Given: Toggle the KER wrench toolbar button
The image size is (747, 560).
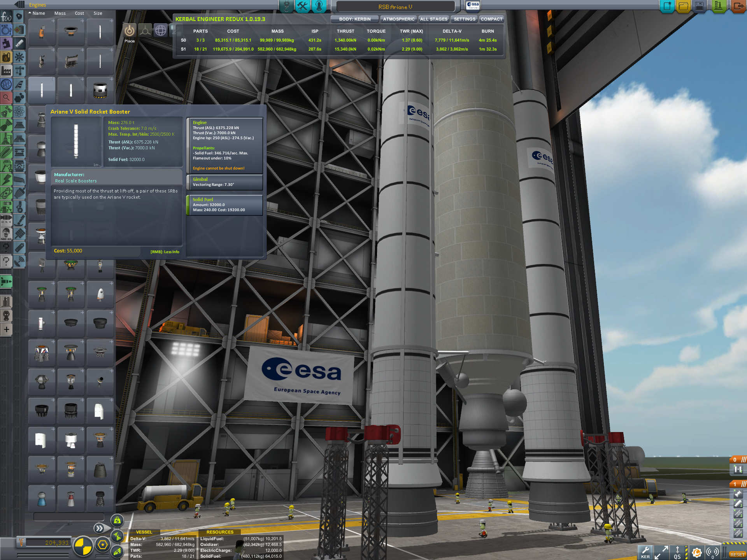Looking at the screenshot, I should pos(645,552).
